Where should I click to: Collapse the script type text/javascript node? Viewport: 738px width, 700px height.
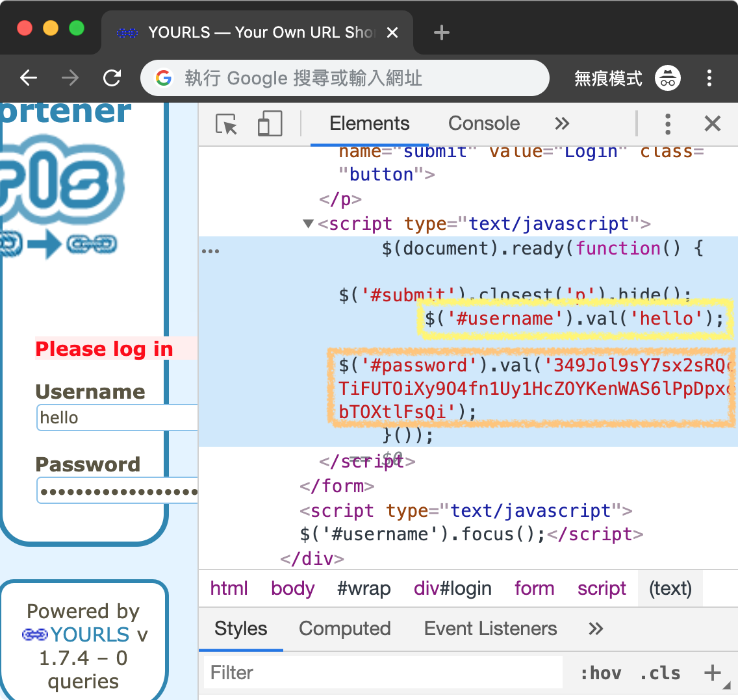(x=308, y=223)
